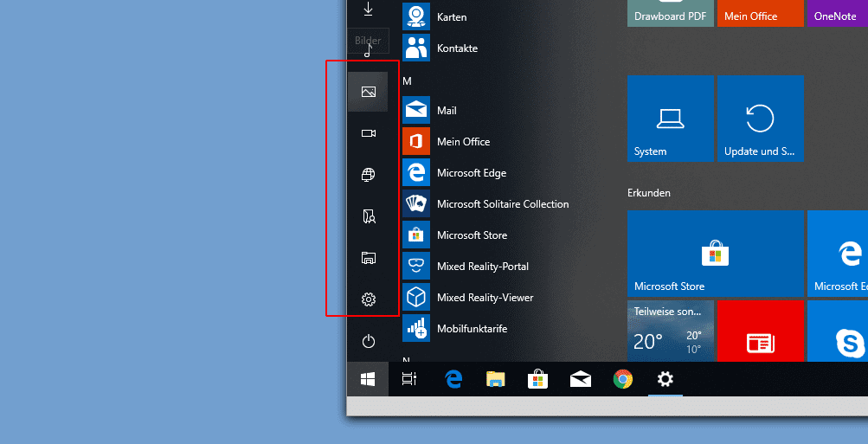
Task: Open the Pictures folder icon in sidebar
Action: coord(368,92)
